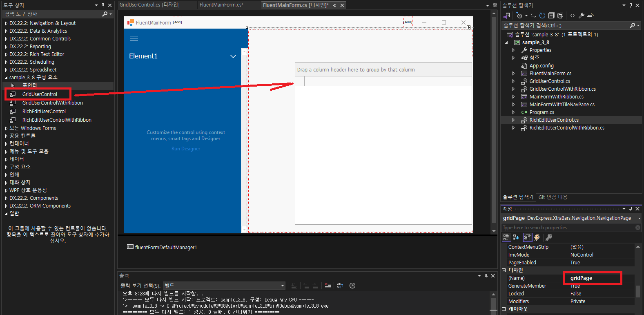Screen dimensions: 644x315
Task: Expand DX.22.2: Reporting toolbox group
Action: (6, 47)
